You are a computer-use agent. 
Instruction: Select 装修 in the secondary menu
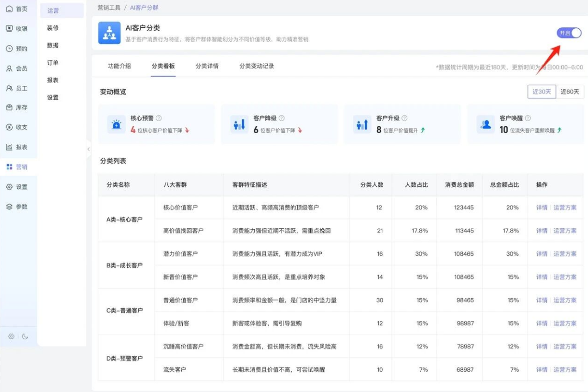53,28
